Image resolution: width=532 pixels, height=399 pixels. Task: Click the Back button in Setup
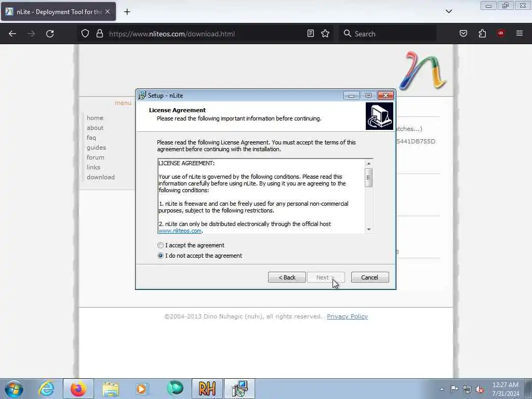(x=287, y=277)
